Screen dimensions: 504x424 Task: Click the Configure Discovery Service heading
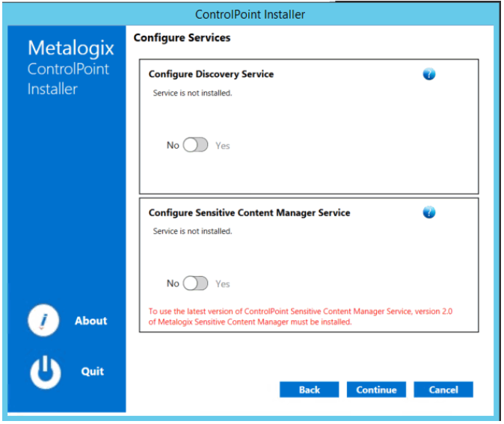click(211, 74)
